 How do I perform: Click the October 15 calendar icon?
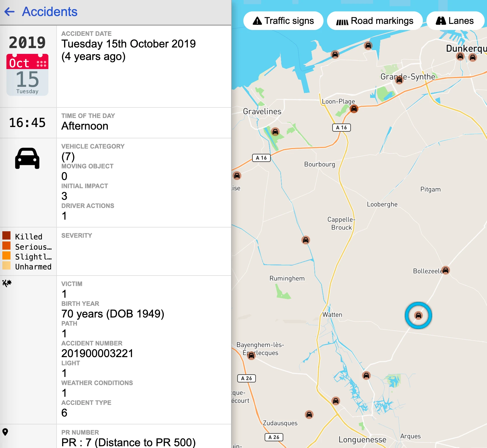pos(27,75)
